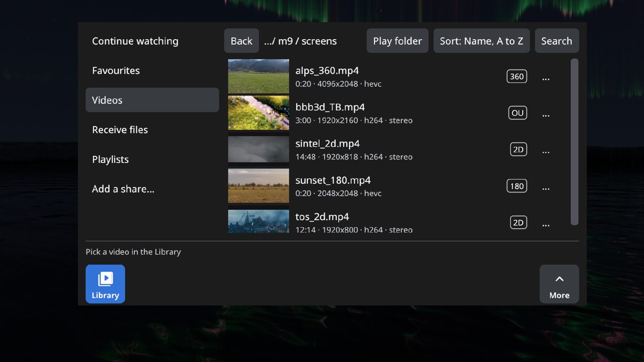644x362 pixels.
Task: Change the Sort: Name, A to Z option
Action: 481,41
